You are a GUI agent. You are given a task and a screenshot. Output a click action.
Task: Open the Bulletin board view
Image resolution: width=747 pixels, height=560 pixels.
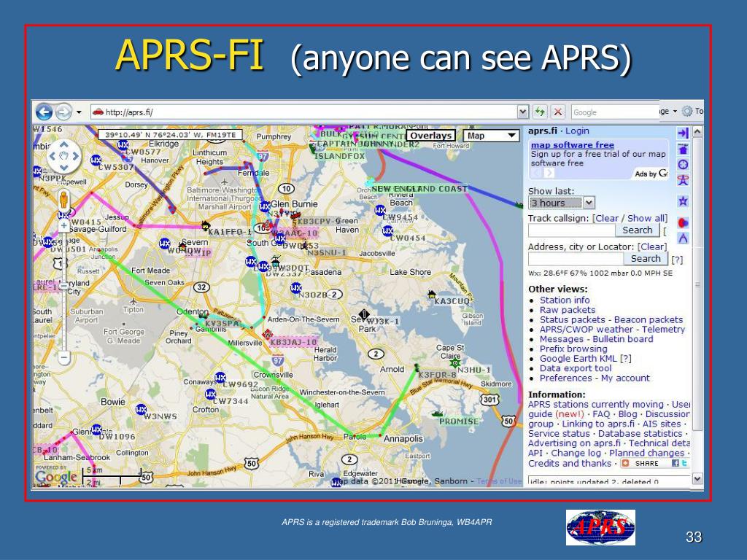tap(623, 339)
